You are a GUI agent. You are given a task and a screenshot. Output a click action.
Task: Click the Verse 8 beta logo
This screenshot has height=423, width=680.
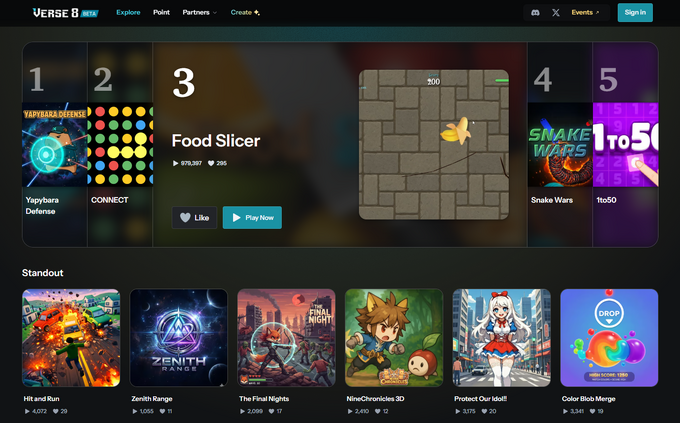click(x=65, y=13)
